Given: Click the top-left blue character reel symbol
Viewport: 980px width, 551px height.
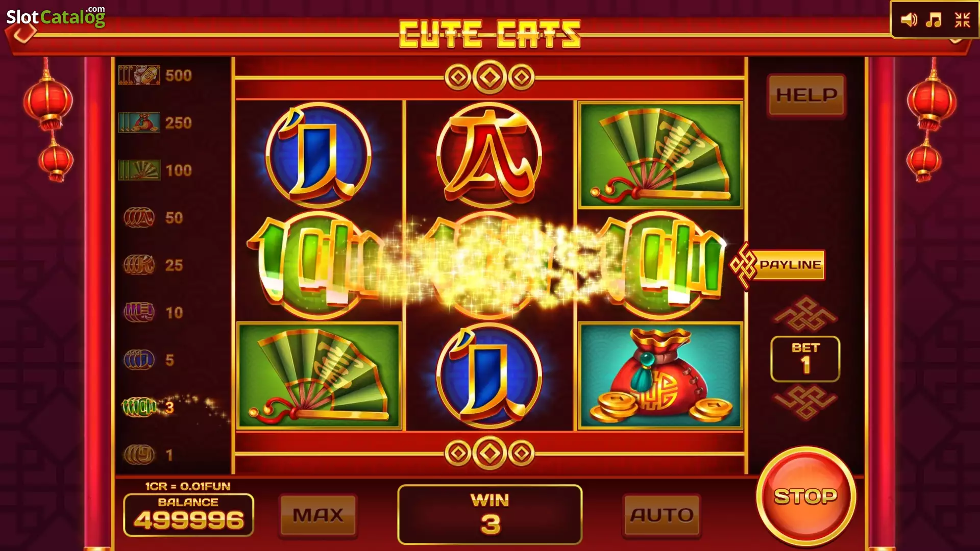Looking at the screenshot, I should point(317,154).
